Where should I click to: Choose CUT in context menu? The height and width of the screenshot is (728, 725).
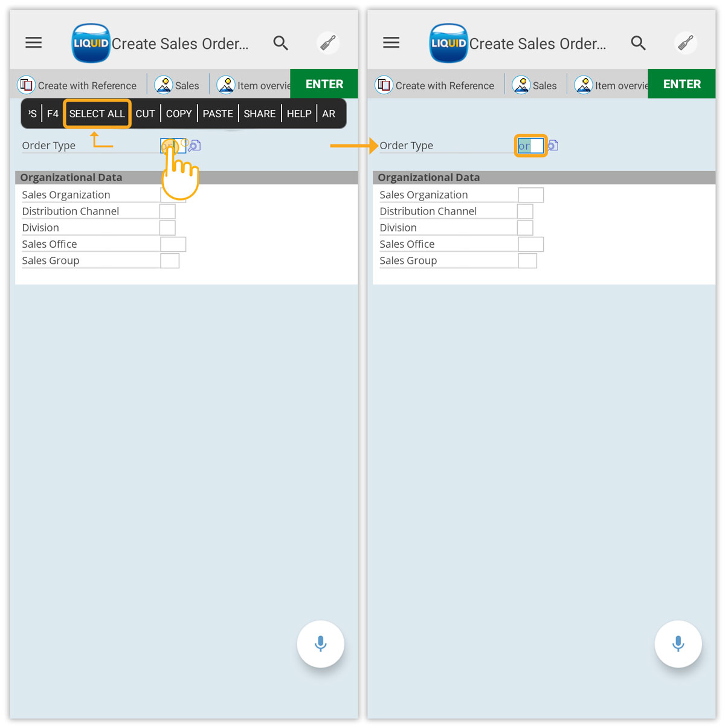[145, 114]
